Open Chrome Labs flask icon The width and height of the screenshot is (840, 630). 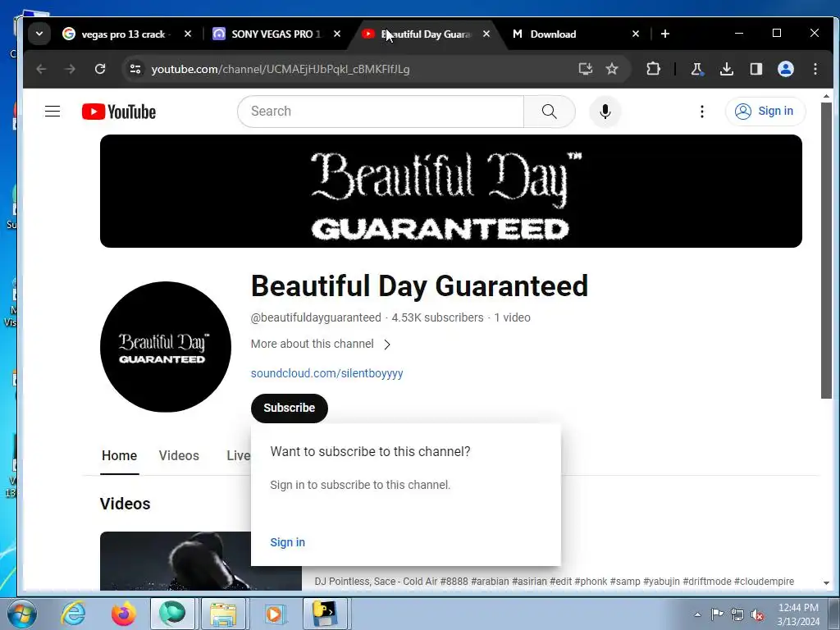(697, 69)
